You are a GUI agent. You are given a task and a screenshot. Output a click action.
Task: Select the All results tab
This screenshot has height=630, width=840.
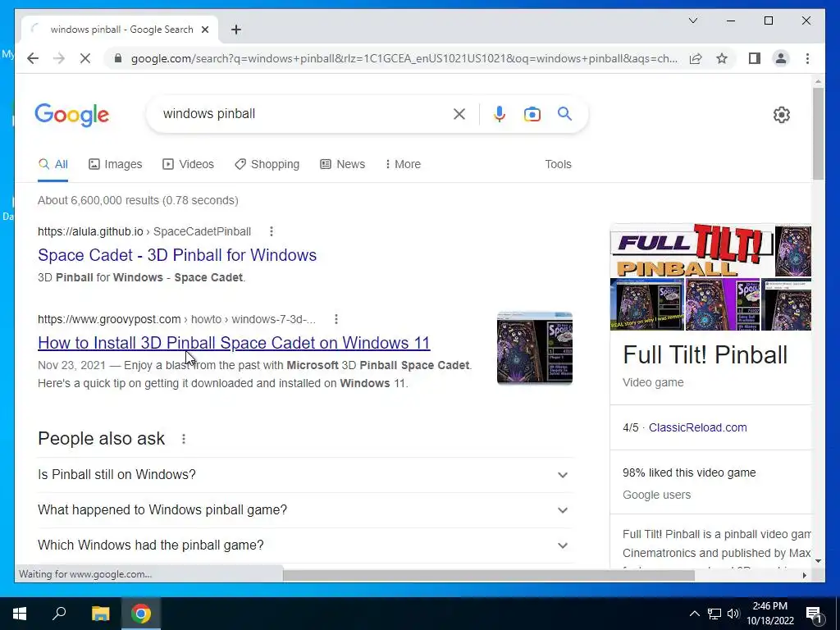click(53, 164)
